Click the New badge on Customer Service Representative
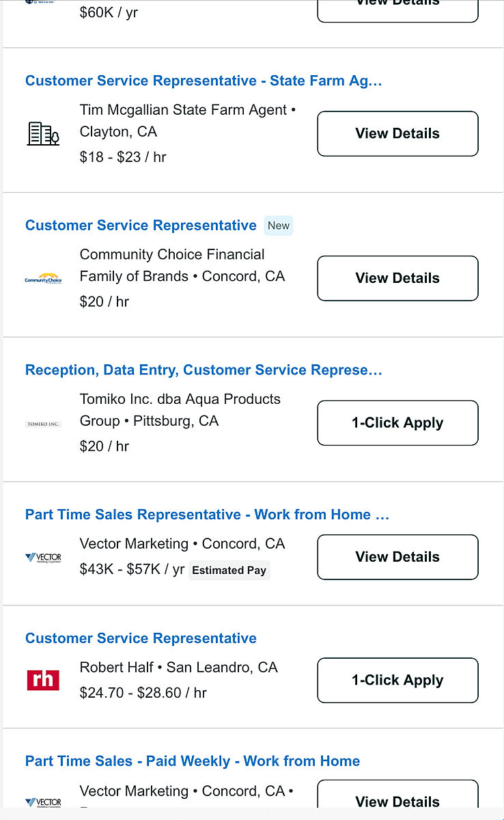The image size is (504, 820). 279,225
